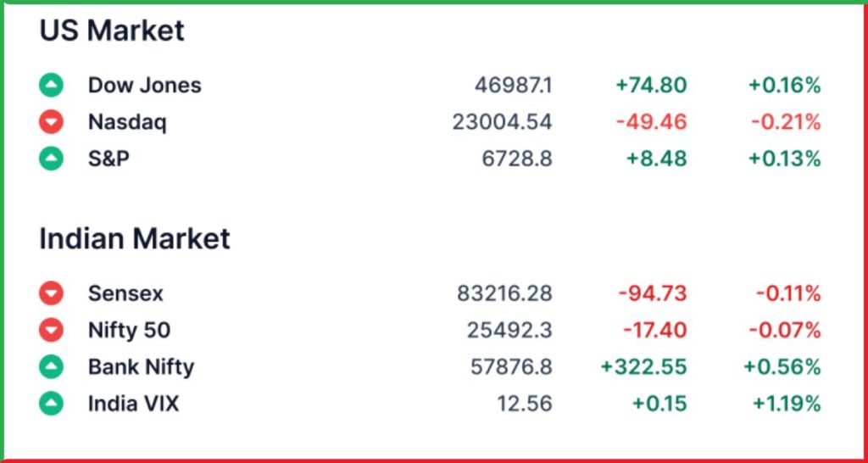Click Dow Jones value 46987.1
This screenshot has width=868, height=463.
click(x=513, y=86)
